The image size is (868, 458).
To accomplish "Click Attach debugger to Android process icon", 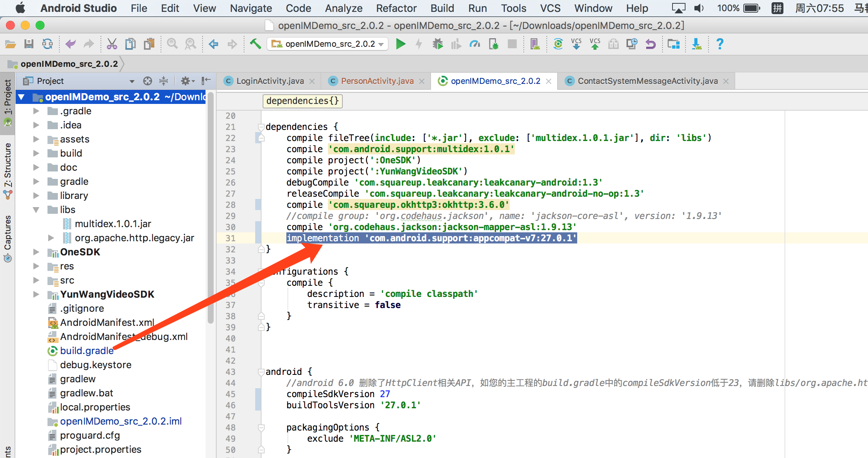I will (494, 44).
